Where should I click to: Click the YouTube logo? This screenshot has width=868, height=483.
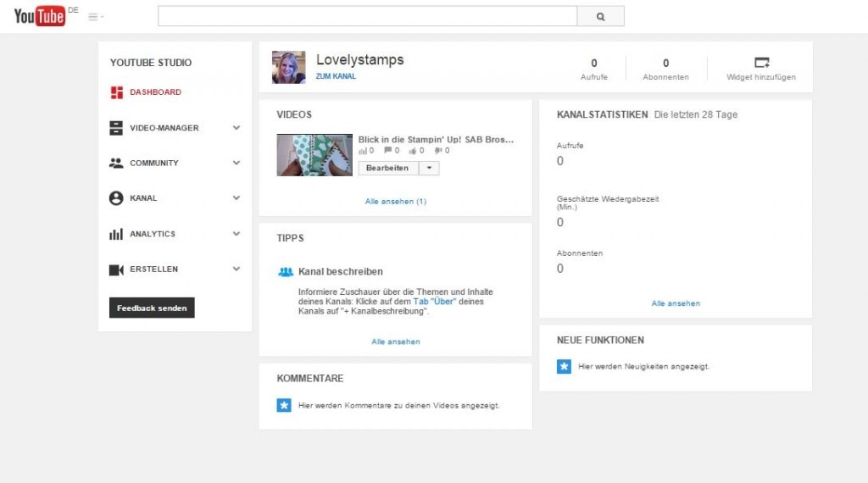[39, 16]
